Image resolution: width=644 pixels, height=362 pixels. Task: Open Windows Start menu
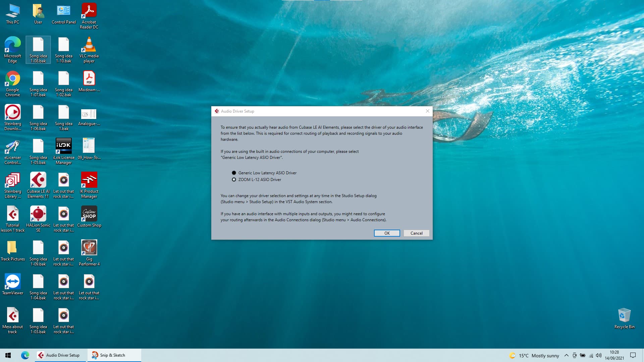pos(8,355)
